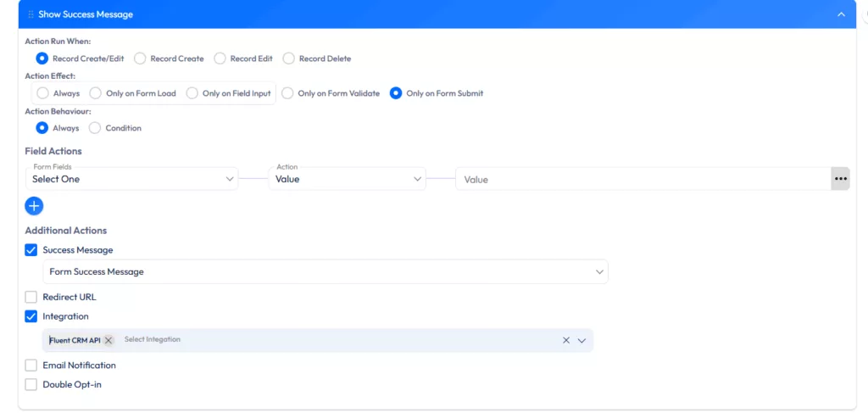Screen dimensions: 868x413
Task: Expand the Form Fields Select One dropdown
Action: (x=131, y=179)
